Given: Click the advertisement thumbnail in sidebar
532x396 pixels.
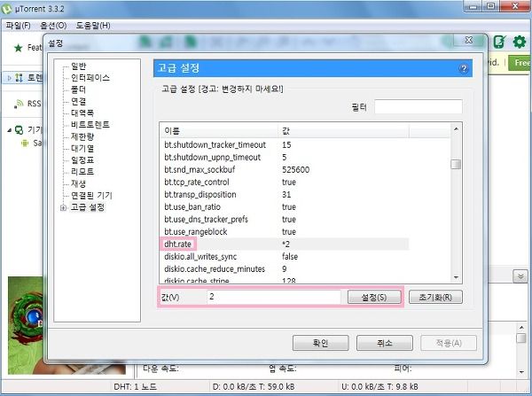Looking at the screenshot, I should pyautogui.click(x=26, y=325).
